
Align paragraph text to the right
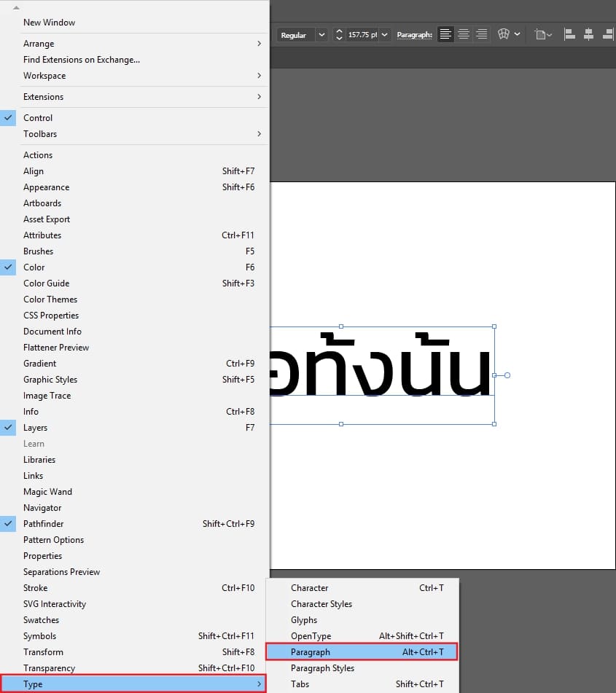[482, 34]
